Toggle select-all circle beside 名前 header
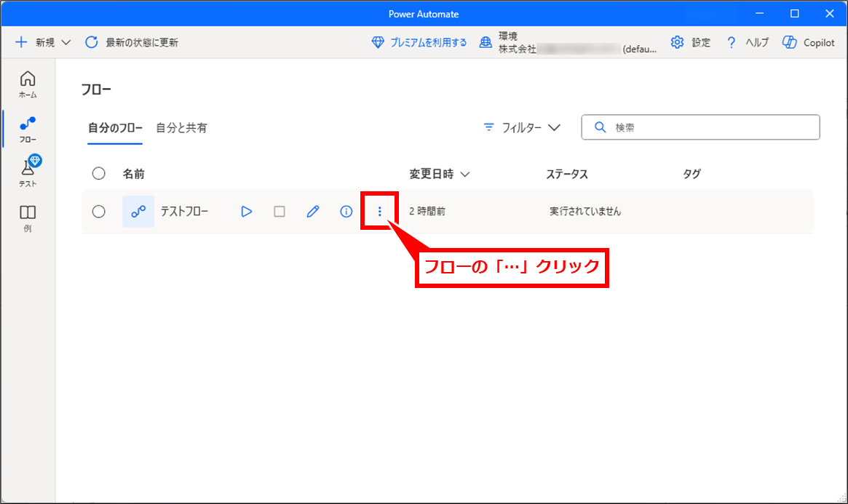 pyautogui.click(x=99, y=174)
